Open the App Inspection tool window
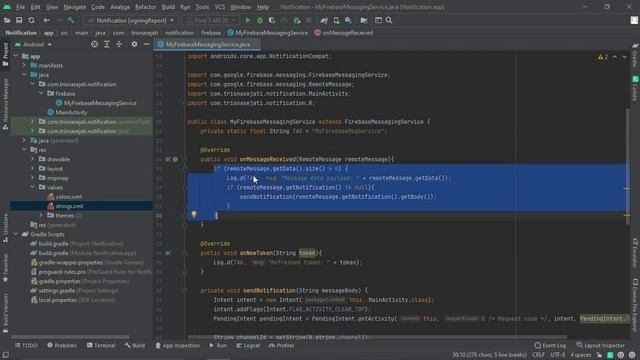This screenshot has height=360, width=640. point(178,345)
